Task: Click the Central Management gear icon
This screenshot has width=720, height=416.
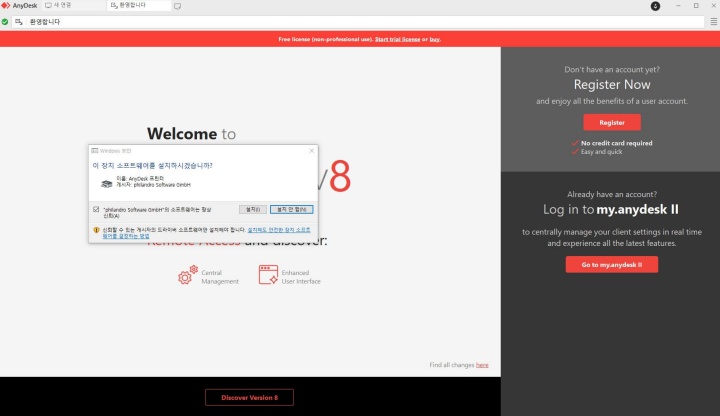Action: tap(188, 275)
